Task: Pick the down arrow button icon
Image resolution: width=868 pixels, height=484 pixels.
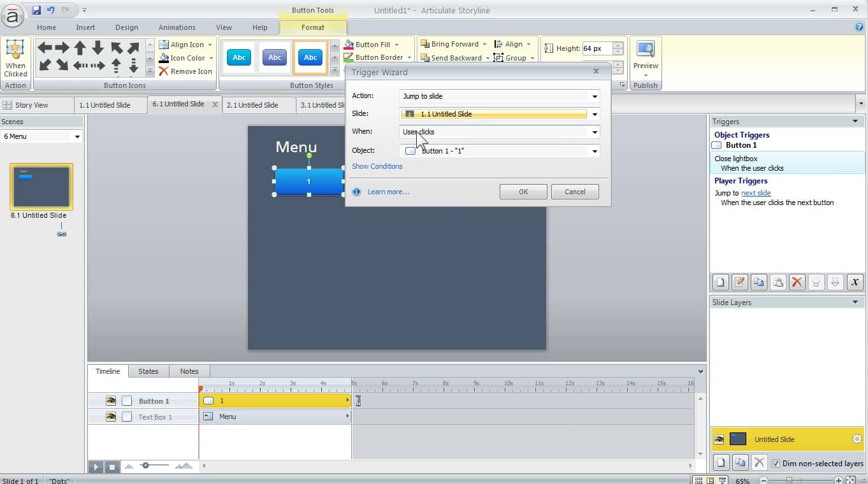Action: click(98, 48)
